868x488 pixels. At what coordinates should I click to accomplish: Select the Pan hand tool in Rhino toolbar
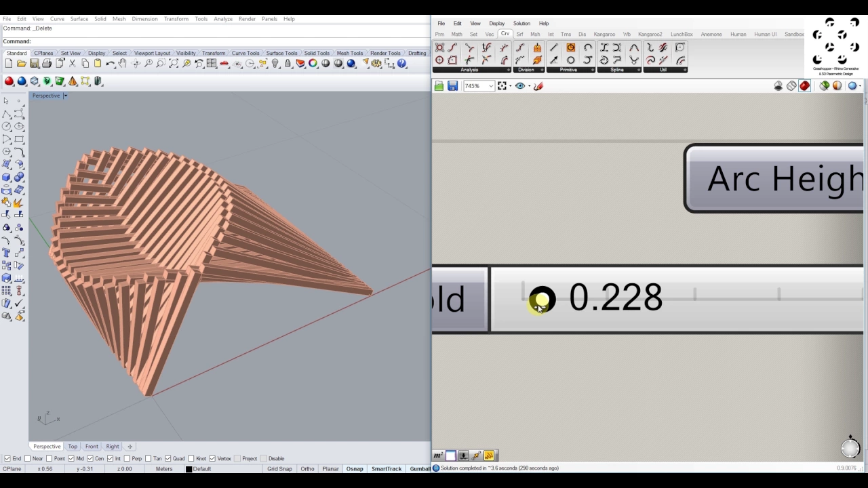click(123, 64)
